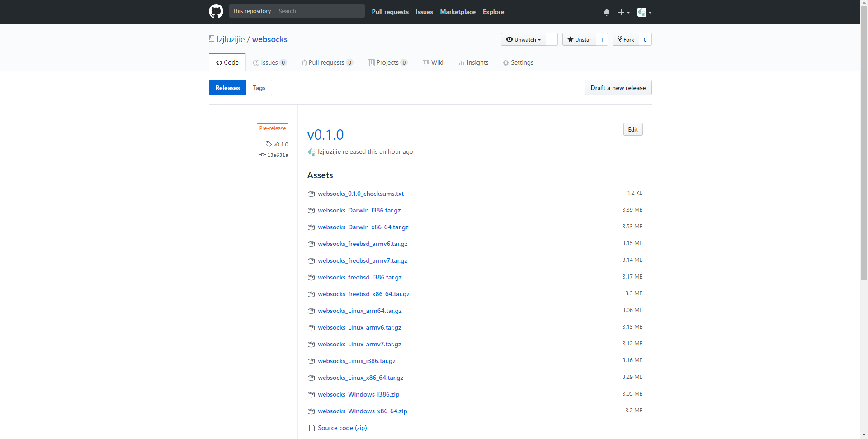868x439 pixels.
Task: Open the Wiki tab
Action: click(433, 62)
